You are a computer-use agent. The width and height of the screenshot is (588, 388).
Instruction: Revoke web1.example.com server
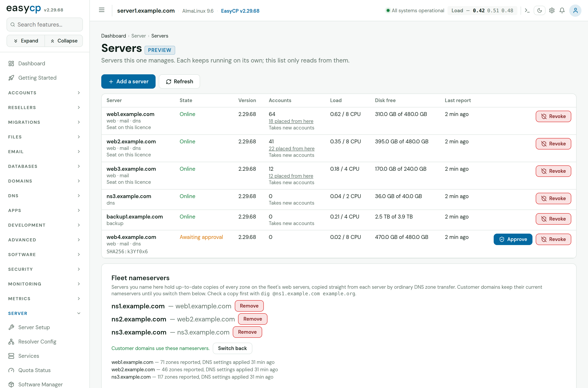[x=553, y=116]
